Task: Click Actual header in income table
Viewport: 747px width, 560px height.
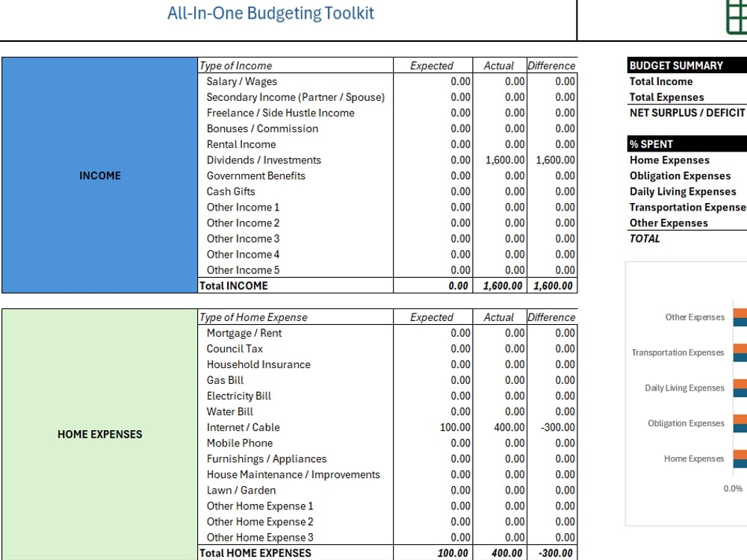Action: pos(499,66)
